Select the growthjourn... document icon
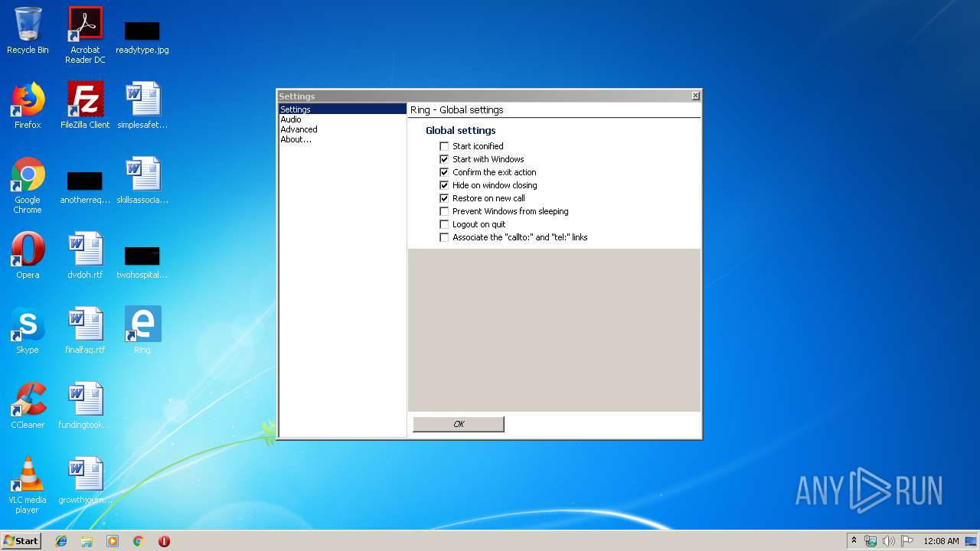The width and height of the screenshot is (980, 551). (x=85, y=481)
